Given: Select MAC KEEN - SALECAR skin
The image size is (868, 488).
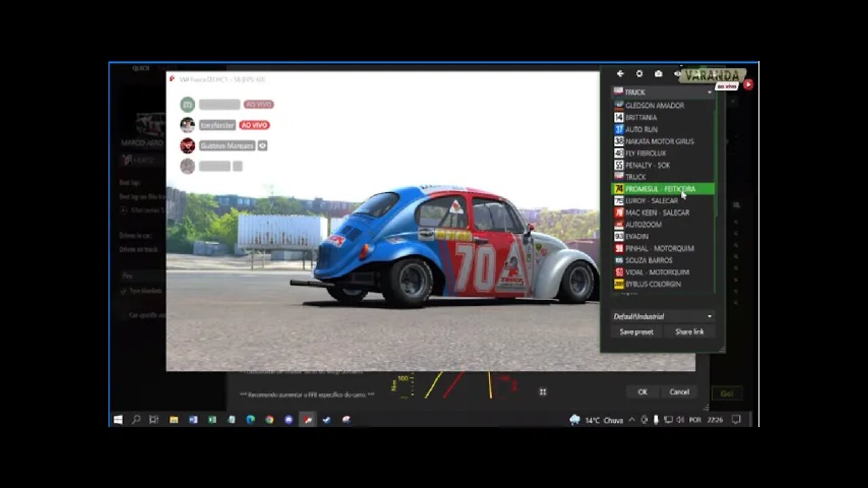Looking at the screenshot, I should point(663,213).
